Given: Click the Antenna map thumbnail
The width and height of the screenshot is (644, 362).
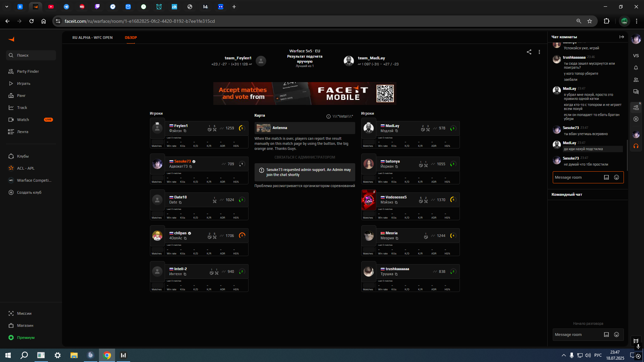Looking at the screenshot, I should (x=263, y=128).
